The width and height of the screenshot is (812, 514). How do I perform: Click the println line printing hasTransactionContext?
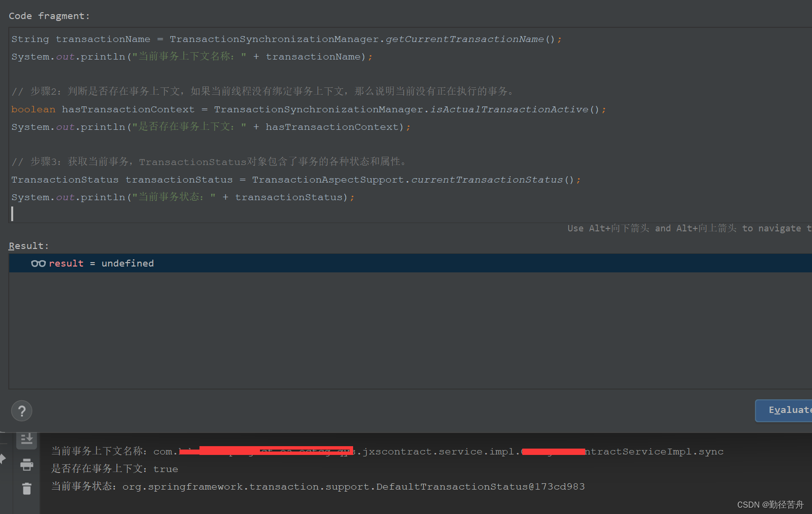(211, 127)
